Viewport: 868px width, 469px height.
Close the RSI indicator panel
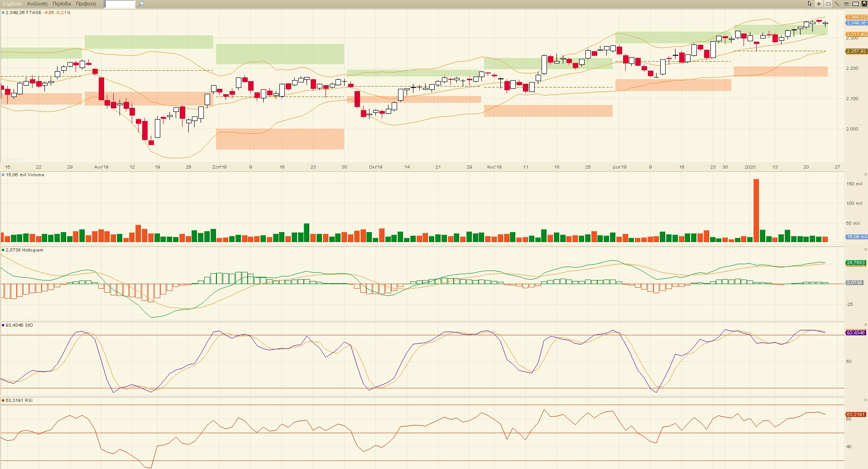[865, 400]
